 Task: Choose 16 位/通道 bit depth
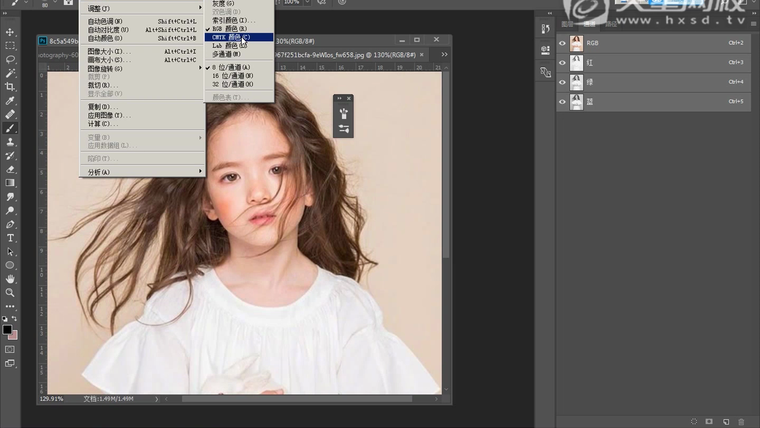click(231, 75)
